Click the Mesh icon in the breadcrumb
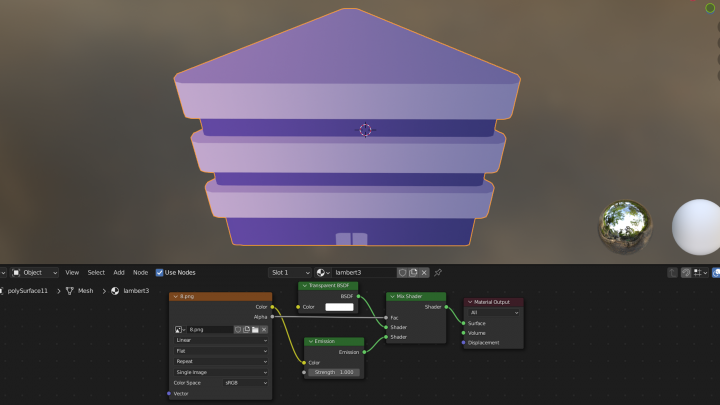Screen dimensions: 720x405 [x=70, y=291]
